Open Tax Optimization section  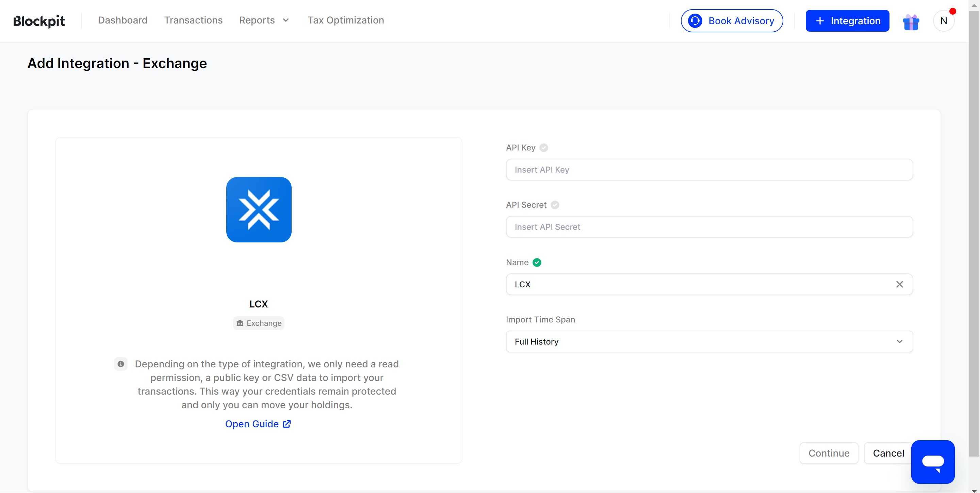345,20
